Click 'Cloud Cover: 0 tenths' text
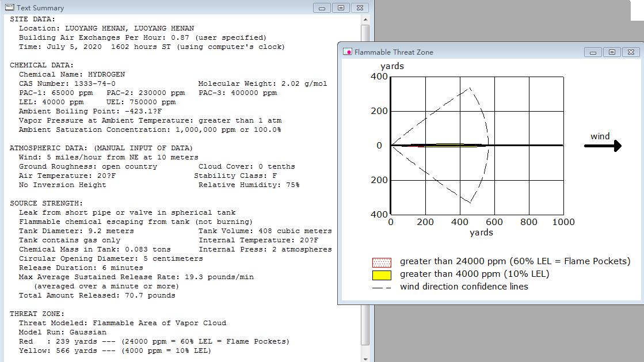The height and width of the screenshot is (362, 644). [x=246, y=166]
